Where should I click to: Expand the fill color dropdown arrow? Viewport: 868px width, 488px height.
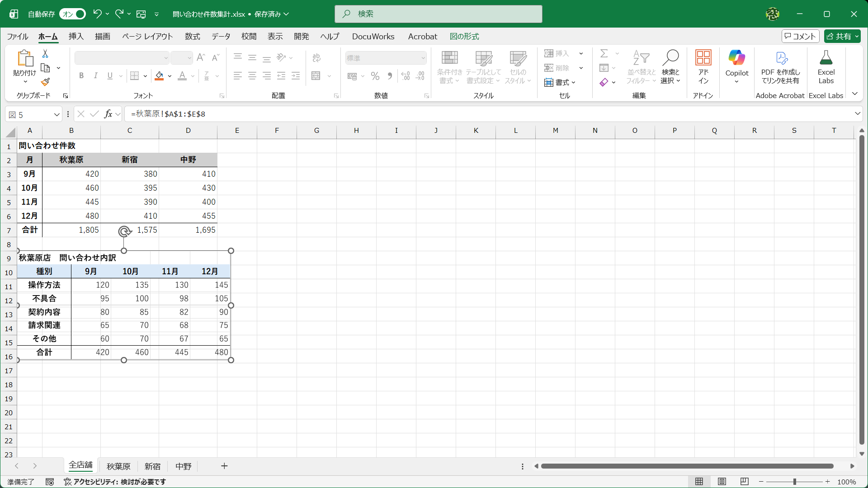[x=170, y=76]
